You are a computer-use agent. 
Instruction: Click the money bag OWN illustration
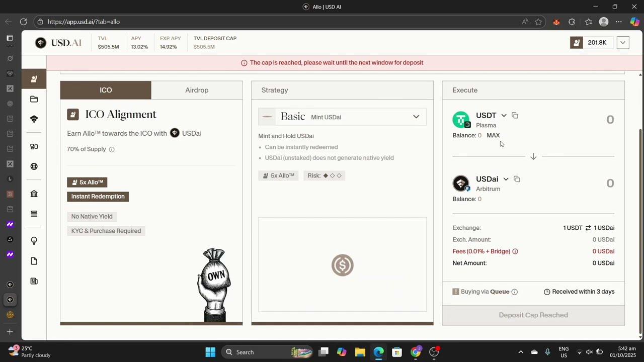coord(214,285)
